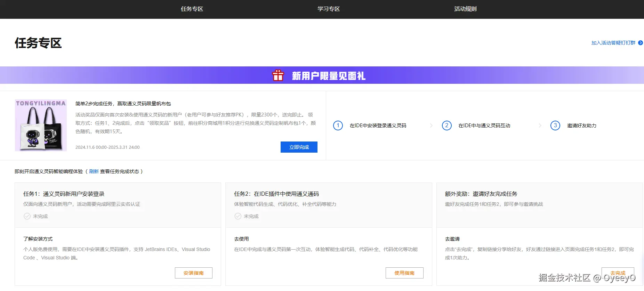Screen dimensions: 644x291
Task: Select step 2 circle icon for 在IDE中与通义灵码互动
Action: [446, 126]
